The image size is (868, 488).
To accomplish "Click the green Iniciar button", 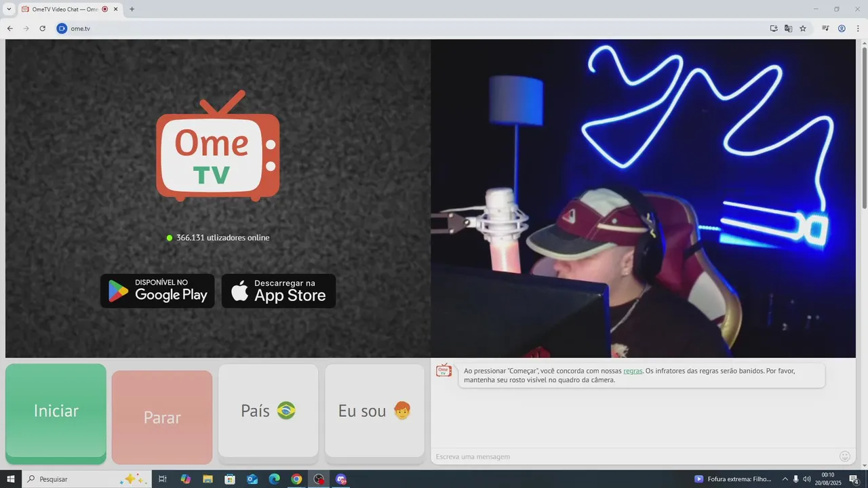I will [x=56, y=413].
